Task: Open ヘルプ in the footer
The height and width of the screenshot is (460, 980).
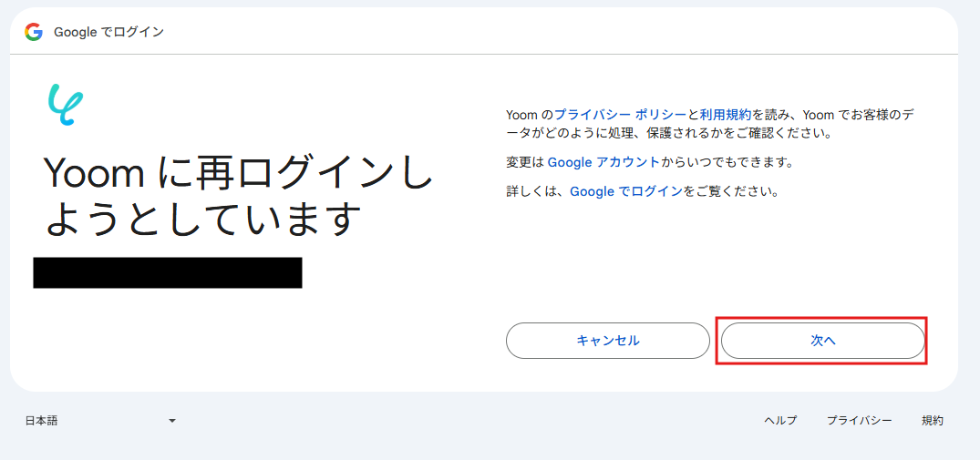Action: point(780,421)
